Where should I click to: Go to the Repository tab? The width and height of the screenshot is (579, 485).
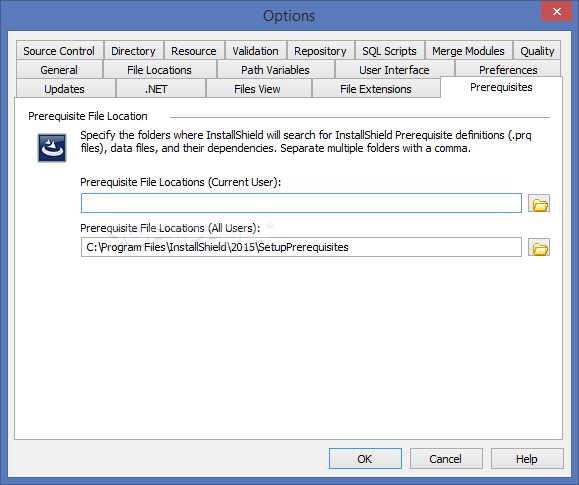point(321,51)
